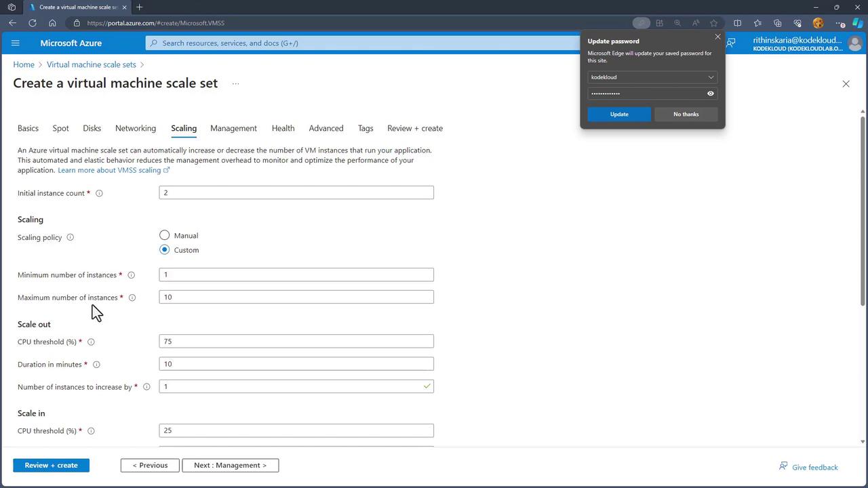Expand the kodekloud username dropdown
Image resolution: width=868 pixels, height=488 pixels.
coord(652,77)
